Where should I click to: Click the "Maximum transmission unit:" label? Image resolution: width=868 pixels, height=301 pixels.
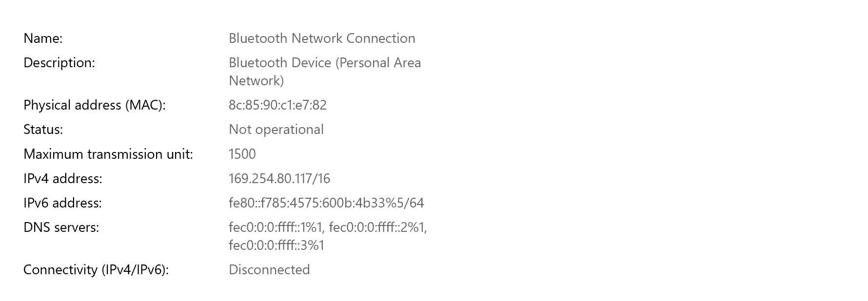[x=108, y=154]
